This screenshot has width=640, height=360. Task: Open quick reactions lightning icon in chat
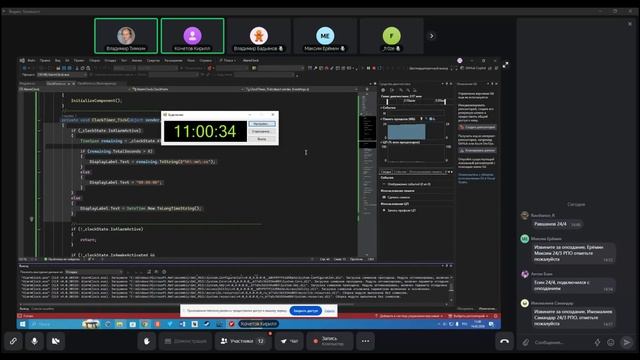pyautogui.click(x=597, y=342)
